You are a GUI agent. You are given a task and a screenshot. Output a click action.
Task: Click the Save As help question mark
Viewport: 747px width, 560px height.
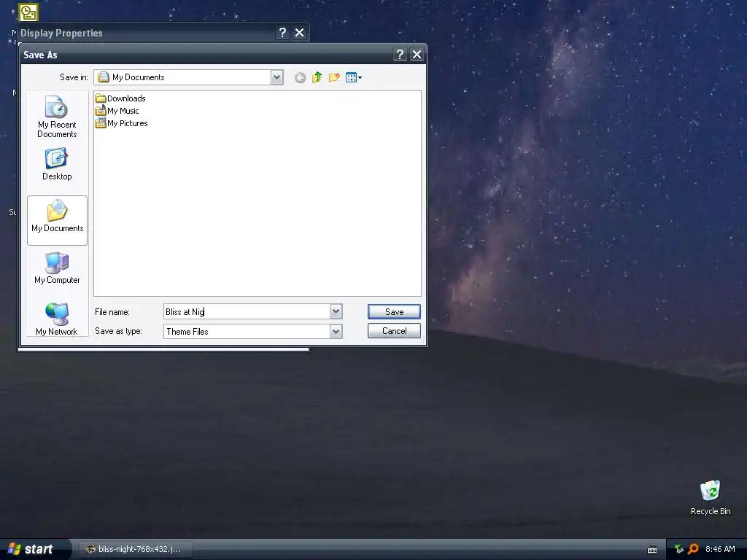400,55
